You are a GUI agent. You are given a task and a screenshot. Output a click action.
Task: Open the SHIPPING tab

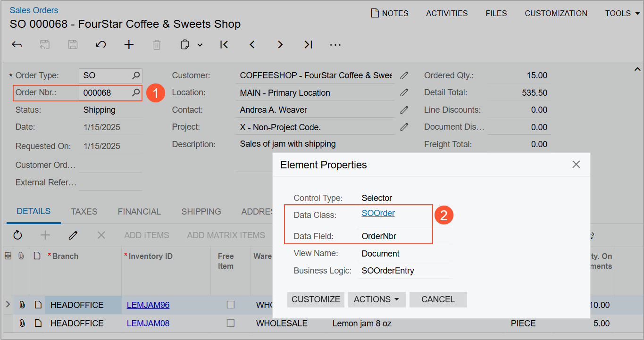click(201, 212)
